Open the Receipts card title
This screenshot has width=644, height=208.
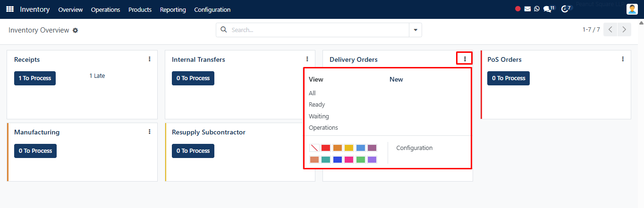point(27,59)
